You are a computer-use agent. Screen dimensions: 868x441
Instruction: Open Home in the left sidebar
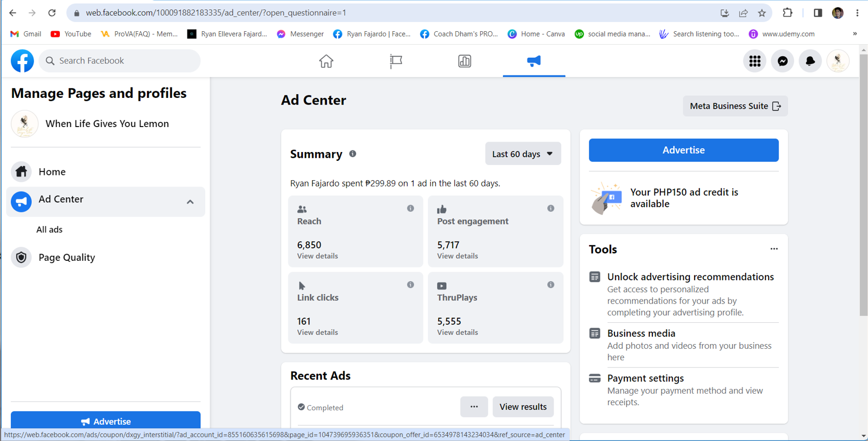(x=106, y=172)
